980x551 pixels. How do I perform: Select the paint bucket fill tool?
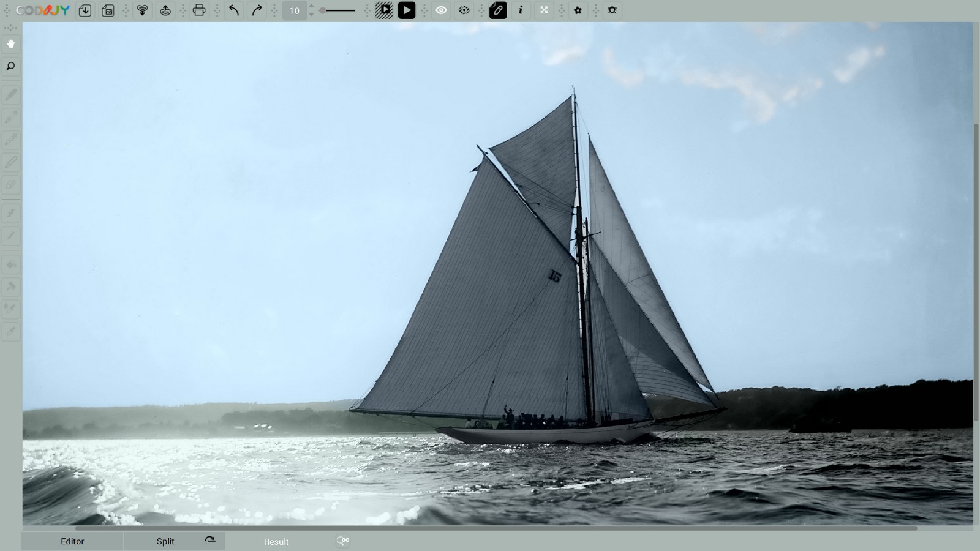coord(10,264)
